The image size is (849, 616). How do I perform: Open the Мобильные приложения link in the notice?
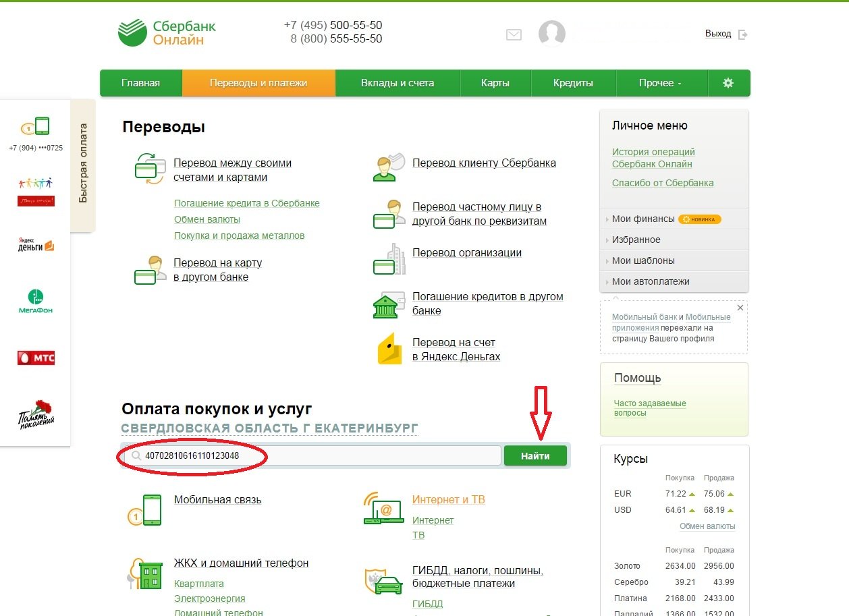(671, 323)
